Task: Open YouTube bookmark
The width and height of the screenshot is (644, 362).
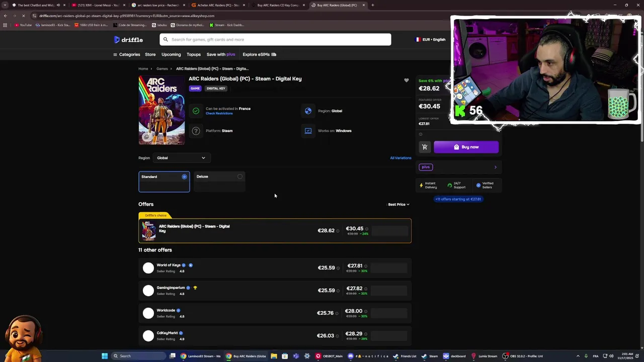Action: point(23,25)
